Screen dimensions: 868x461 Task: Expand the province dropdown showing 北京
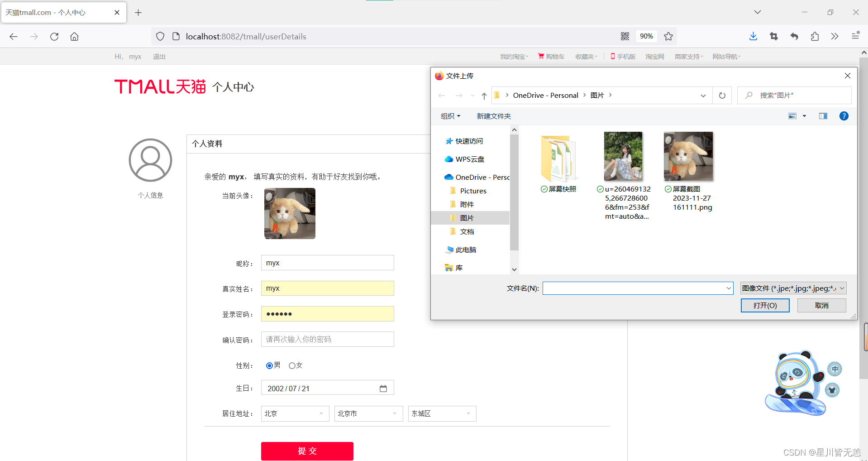coord(295,413)
